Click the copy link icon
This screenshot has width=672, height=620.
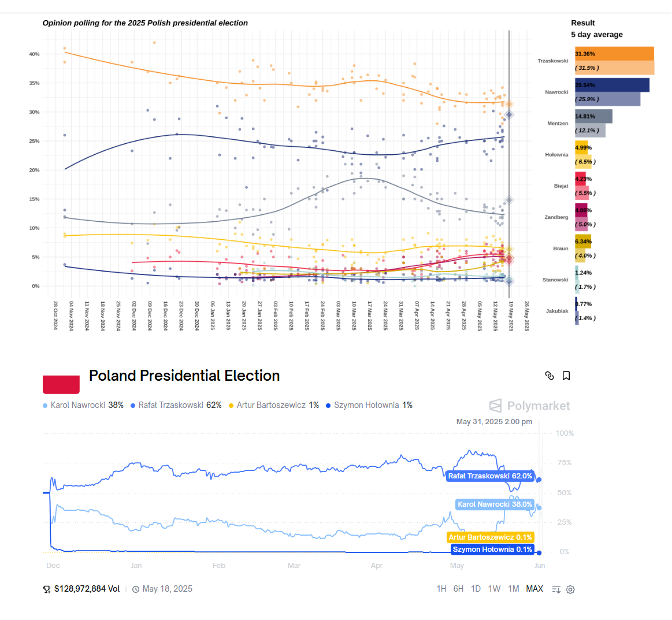click(550, 376)
